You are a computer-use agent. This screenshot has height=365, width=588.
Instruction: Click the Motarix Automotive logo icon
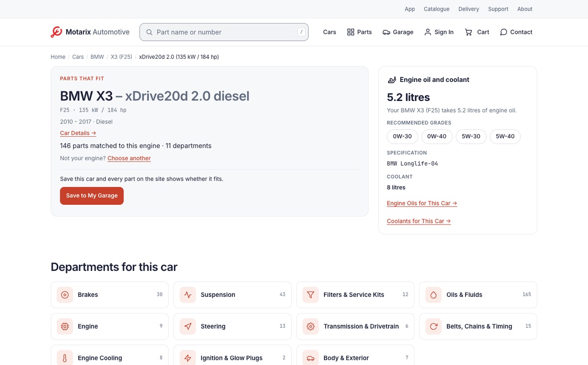point(56,32)
